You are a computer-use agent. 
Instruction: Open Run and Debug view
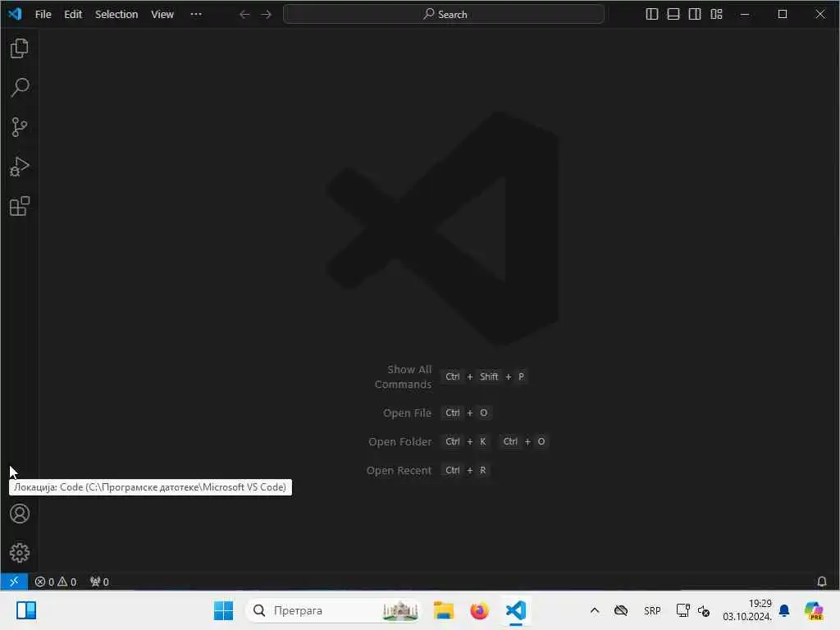(20, 167)
